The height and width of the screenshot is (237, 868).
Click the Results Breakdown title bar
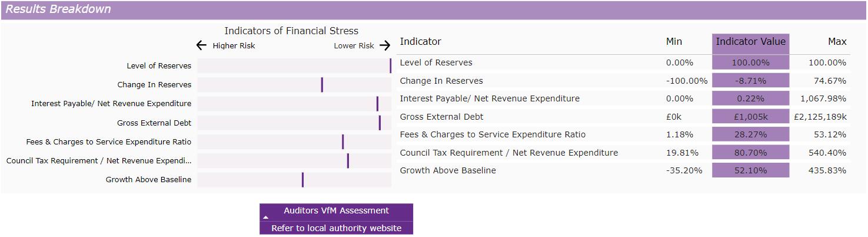434,9
